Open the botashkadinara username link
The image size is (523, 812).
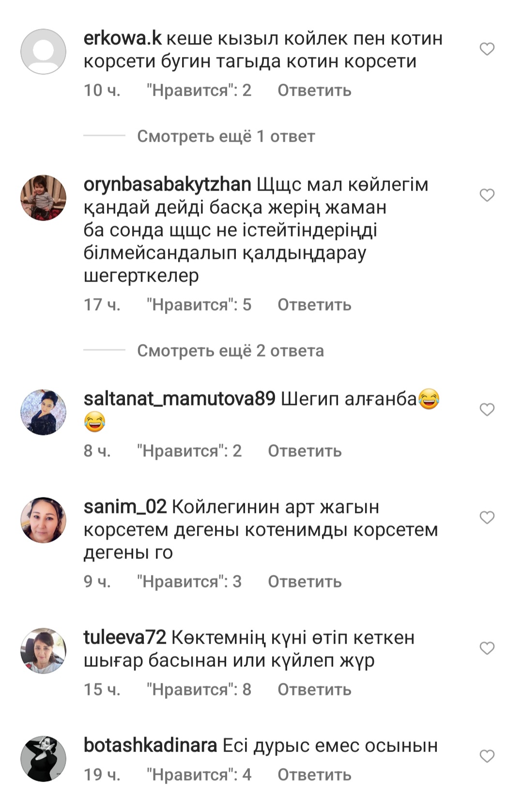(150, 746)
